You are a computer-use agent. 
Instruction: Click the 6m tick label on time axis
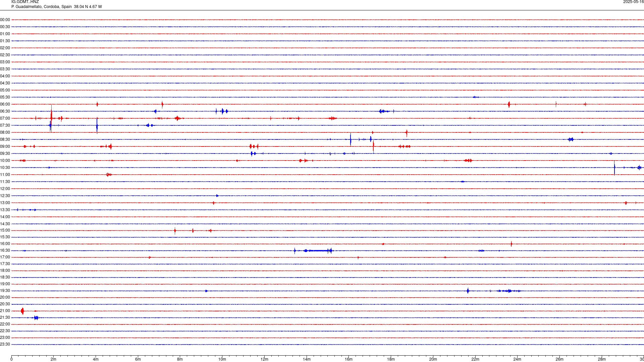tap(138, 359)
